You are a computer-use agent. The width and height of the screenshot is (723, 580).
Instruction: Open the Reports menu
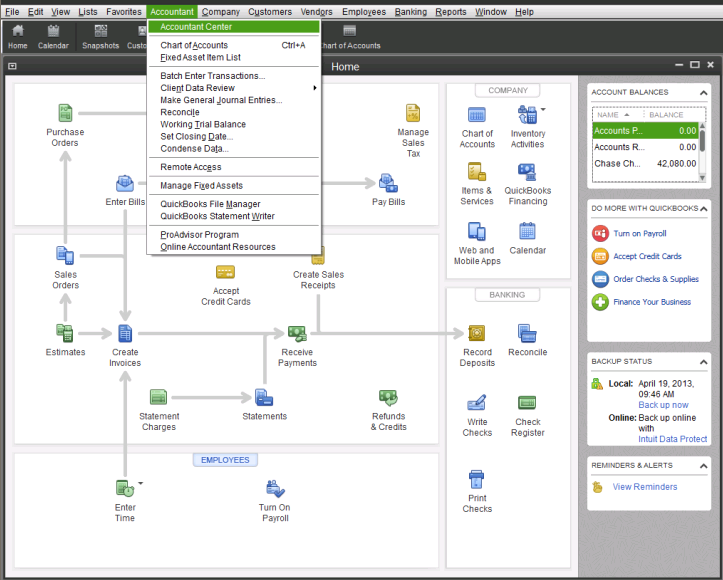tap(450, 12)
